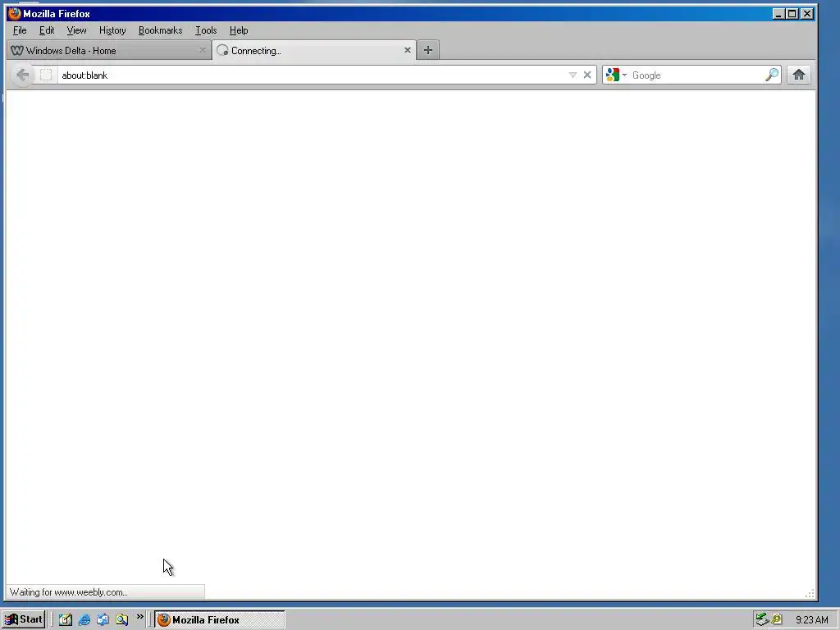The height and width of the screenshot is (630, 840).
Task: Open the Edit menu
Action: point(47,30)
